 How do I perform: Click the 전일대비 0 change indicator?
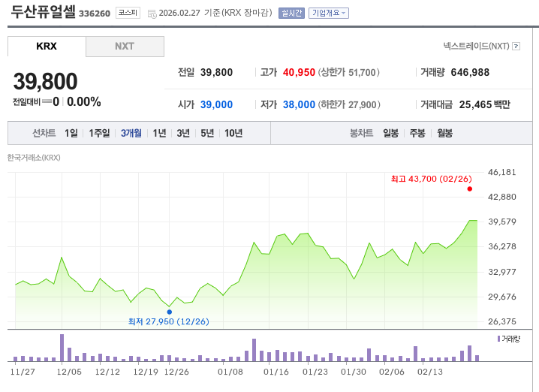point(36,102)
